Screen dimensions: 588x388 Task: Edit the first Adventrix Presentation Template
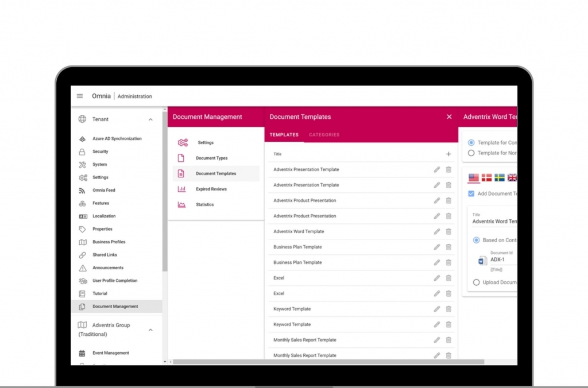point(437,169)
